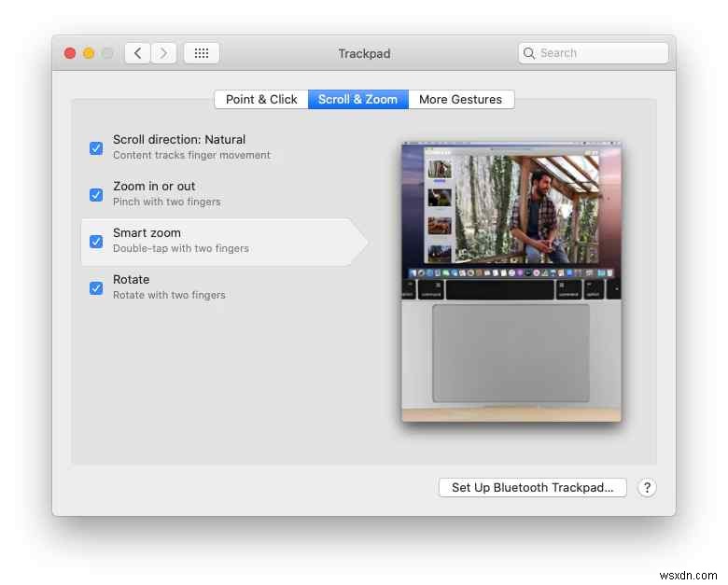Click 'Content tracks finger movement' text
Image resolution: width=728 pixels, height=585 pixels.
191,155
